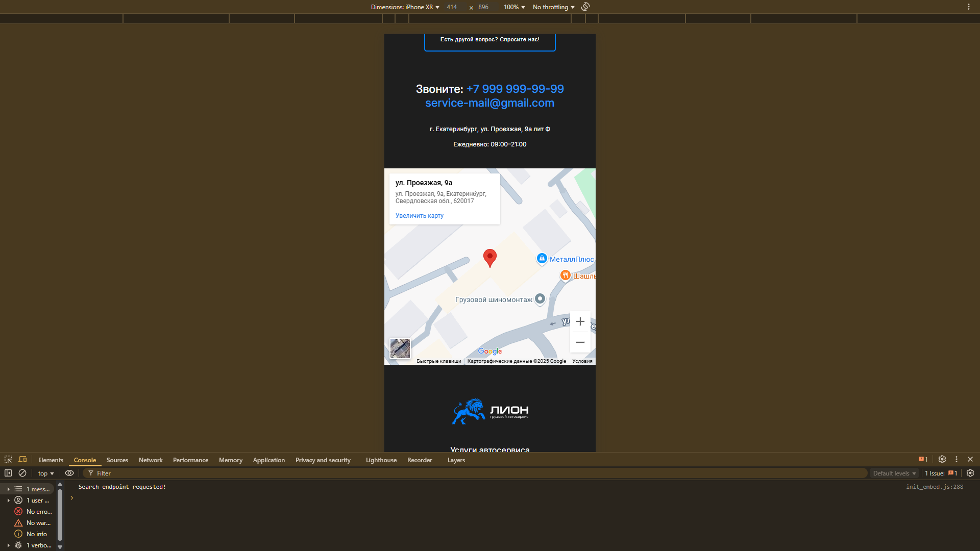Open the Application tab
Screen dimensions: 980x551
click(x=268, y=460)
